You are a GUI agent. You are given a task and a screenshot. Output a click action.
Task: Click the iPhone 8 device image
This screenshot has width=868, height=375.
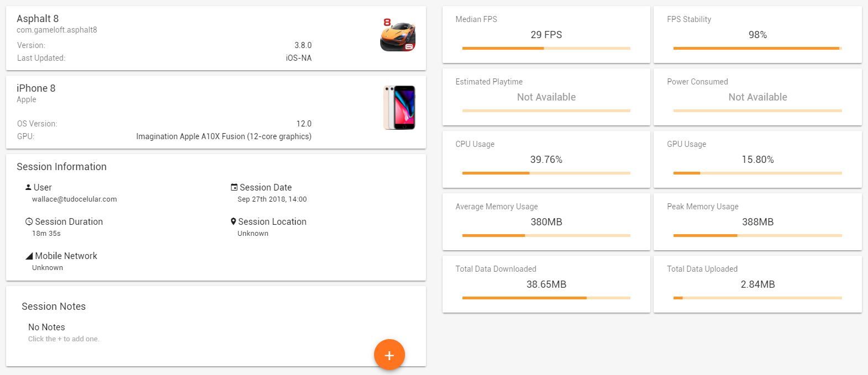[x=399, y=108]
